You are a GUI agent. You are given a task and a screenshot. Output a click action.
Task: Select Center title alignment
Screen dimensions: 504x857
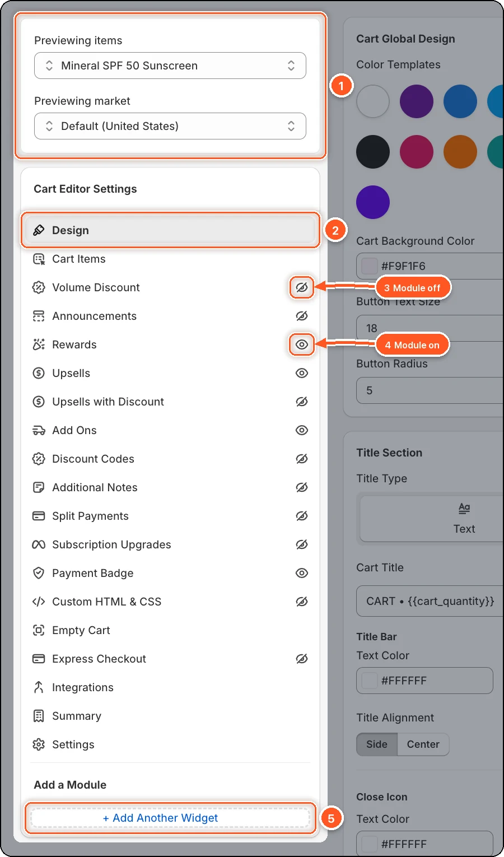[423, 744]
